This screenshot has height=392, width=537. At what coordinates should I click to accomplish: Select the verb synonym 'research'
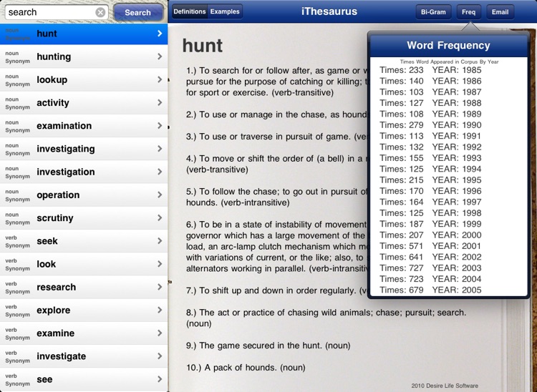click(84, 287)
